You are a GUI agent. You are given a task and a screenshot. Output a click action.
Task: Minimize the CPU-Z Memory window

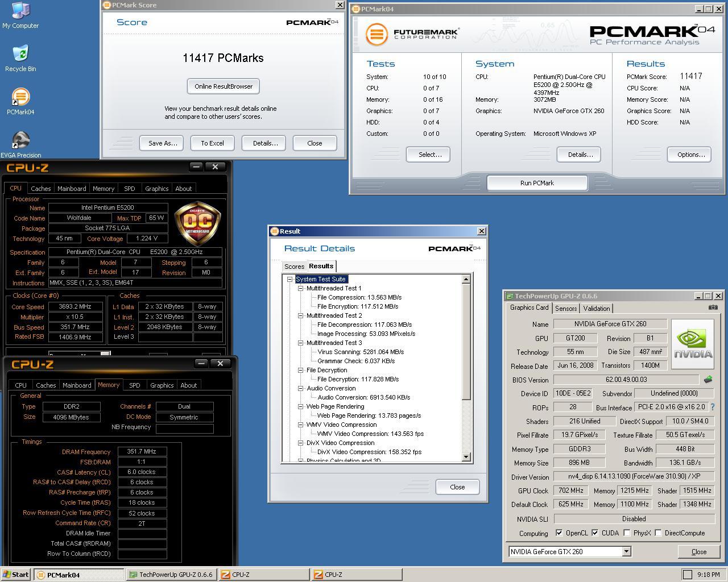click(x=201, y=363)
